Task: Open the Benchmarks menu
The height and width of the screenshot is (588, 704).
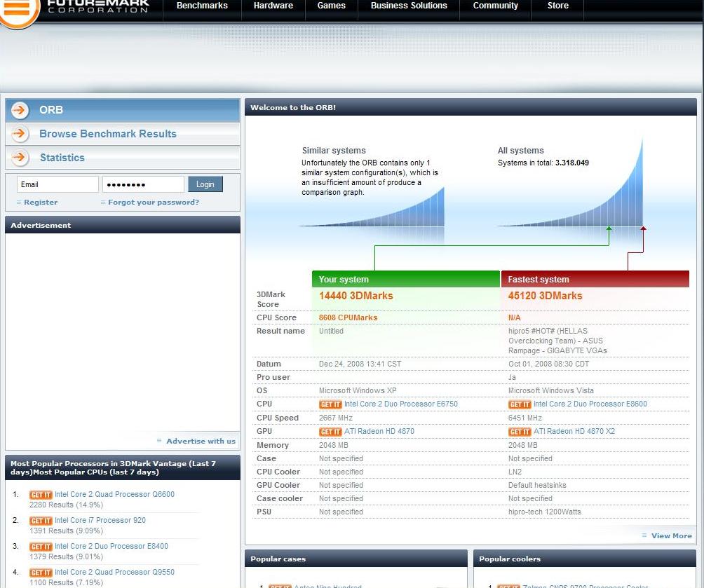Action: coord(202,6)
